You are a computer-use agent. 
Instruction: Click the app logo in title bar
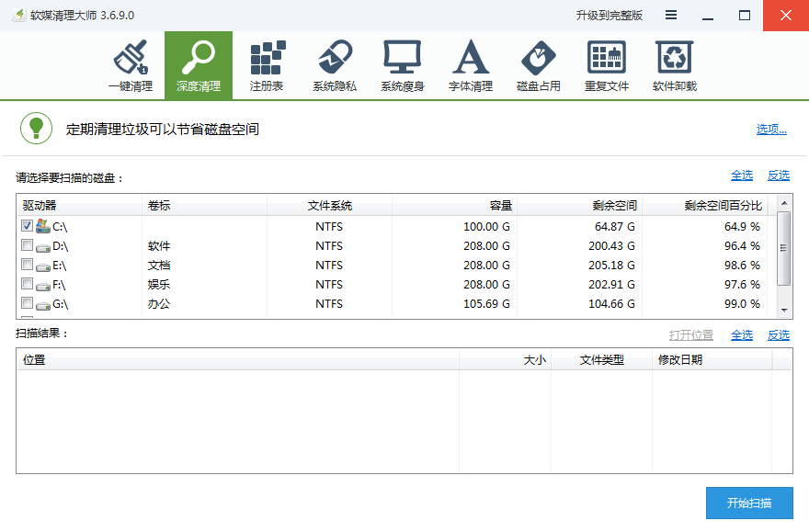tap(19, 15)
